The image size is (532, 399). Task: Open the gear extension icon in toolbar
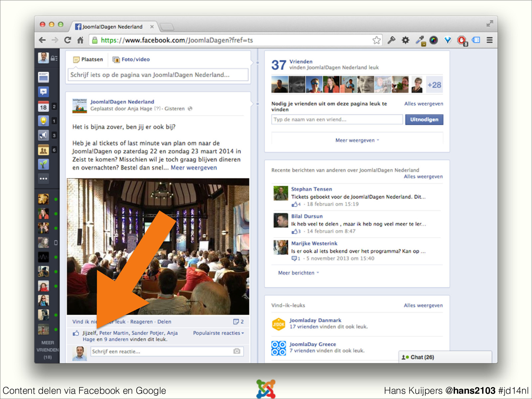coord(405,40)
